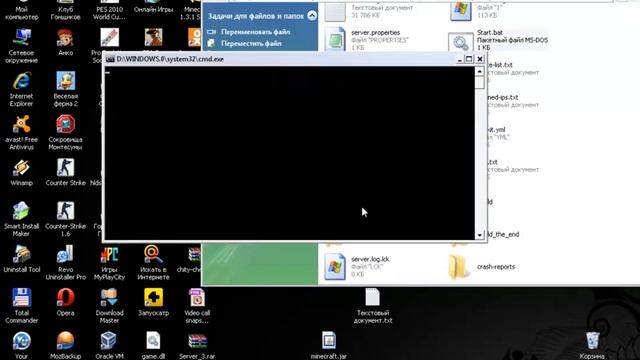
Task: Select the Искать в Интернете icon
Action: coord(153,254)
